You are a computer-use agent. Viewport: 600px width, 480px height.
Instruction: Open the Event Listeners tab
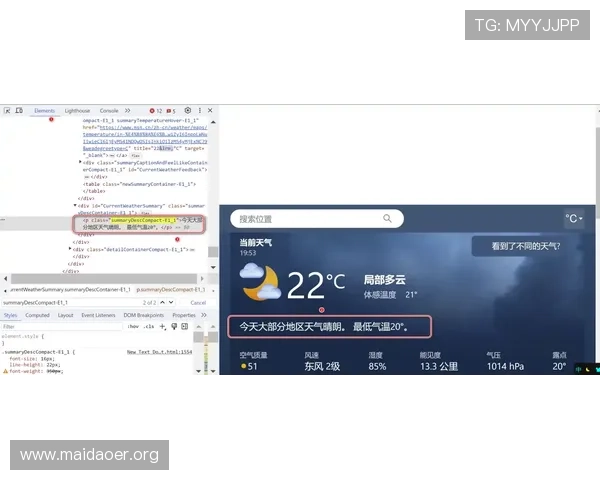pyautogui.click(x=98, y=315)
